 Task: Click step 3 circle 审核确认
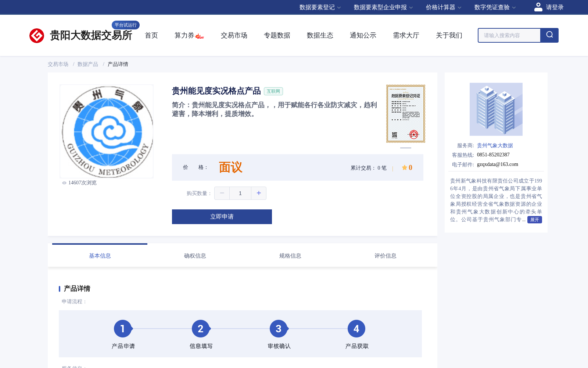tap(279, 329)
